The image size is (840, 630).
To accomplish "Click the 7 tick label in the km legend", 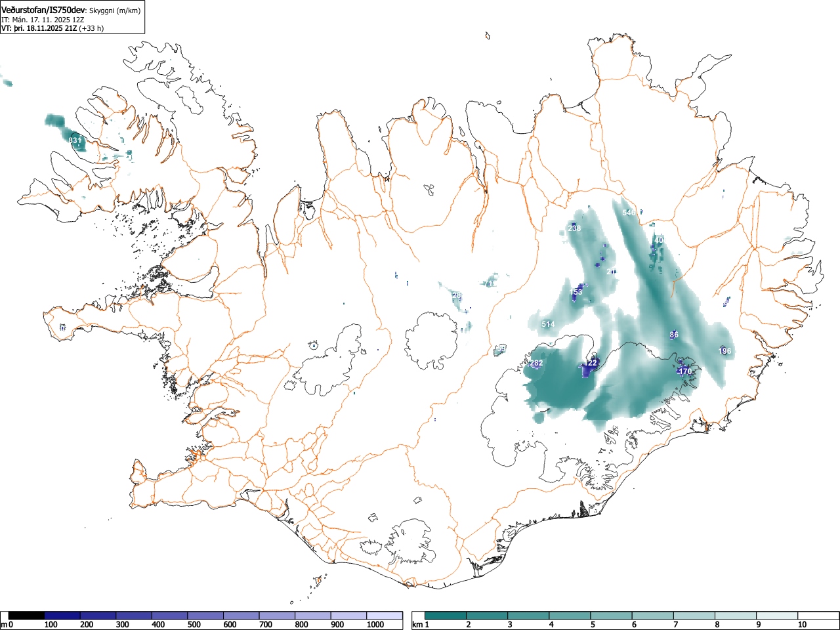I will point(675,625).
